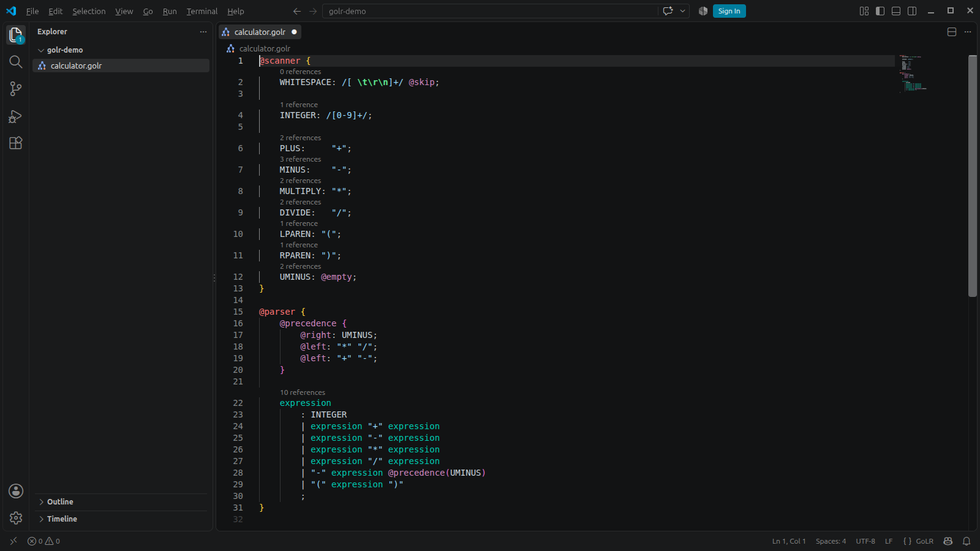Click the UMINUS token on line 12

[295, 277]
